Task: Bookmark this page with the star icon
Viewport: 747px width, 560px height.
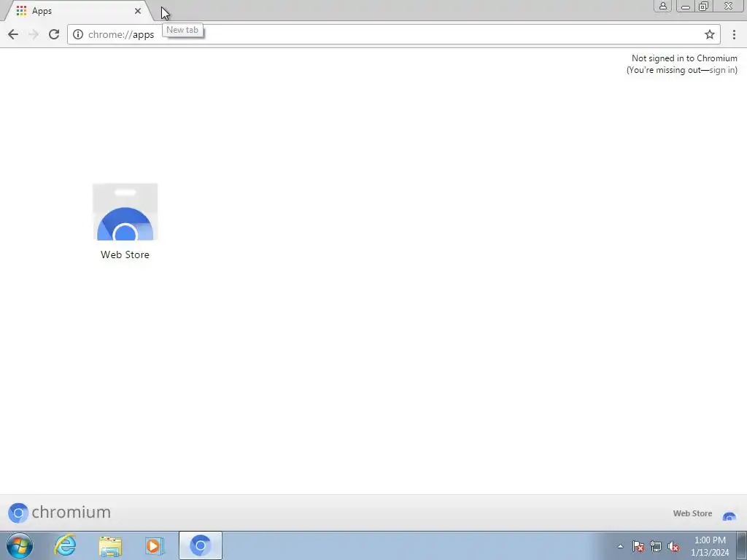Action: (x=709, y=34)
